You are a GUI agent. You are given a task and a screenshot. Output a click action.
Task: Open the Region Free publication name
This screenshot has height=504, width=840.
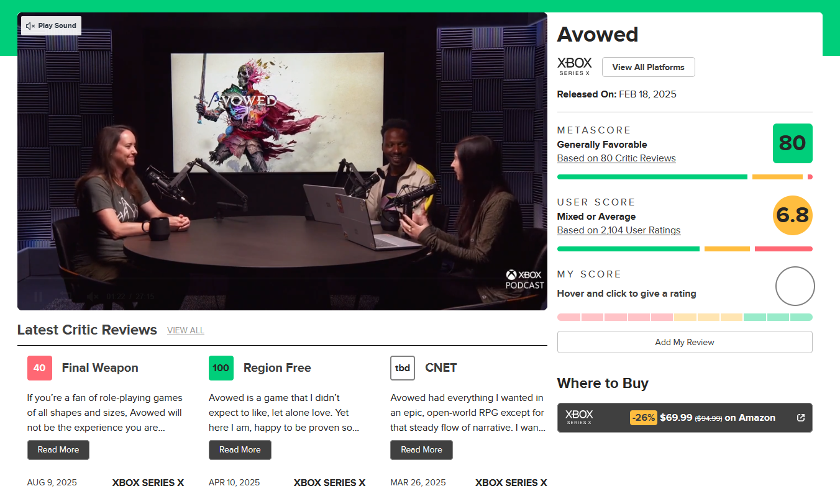click(277, 368)
